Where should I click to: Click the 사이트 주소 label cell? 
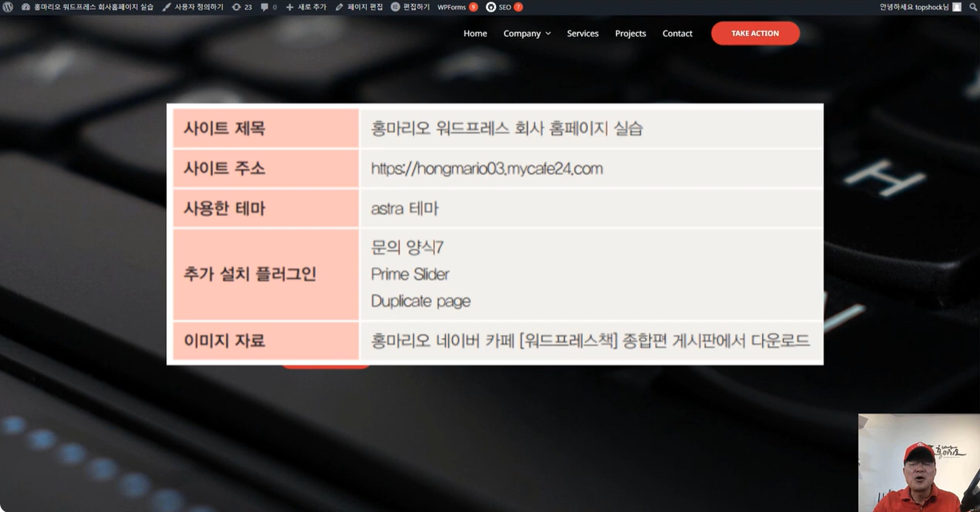point(265,168)
